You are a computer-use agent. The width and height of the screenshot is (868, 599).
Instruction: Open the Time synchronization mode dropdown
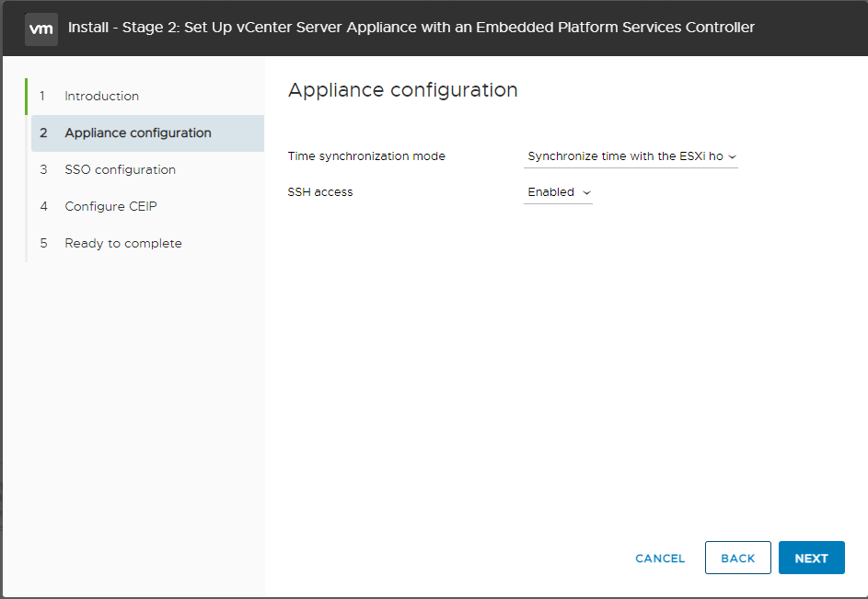[x=631, y=156]
